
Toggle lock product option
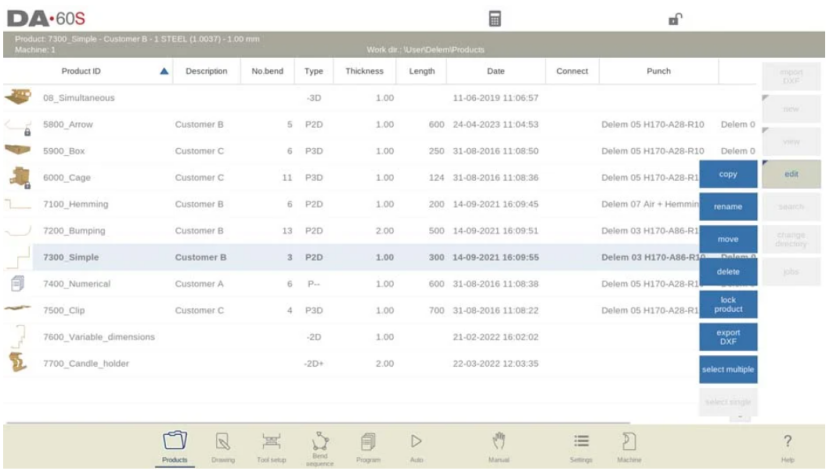click(x=728, y=304)
